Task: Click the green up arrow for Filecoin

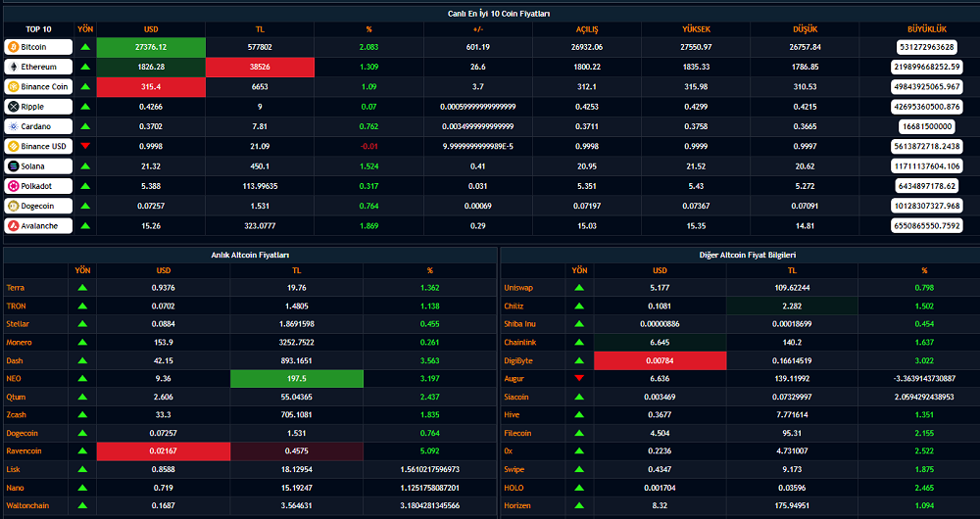Action: point(579,433)
